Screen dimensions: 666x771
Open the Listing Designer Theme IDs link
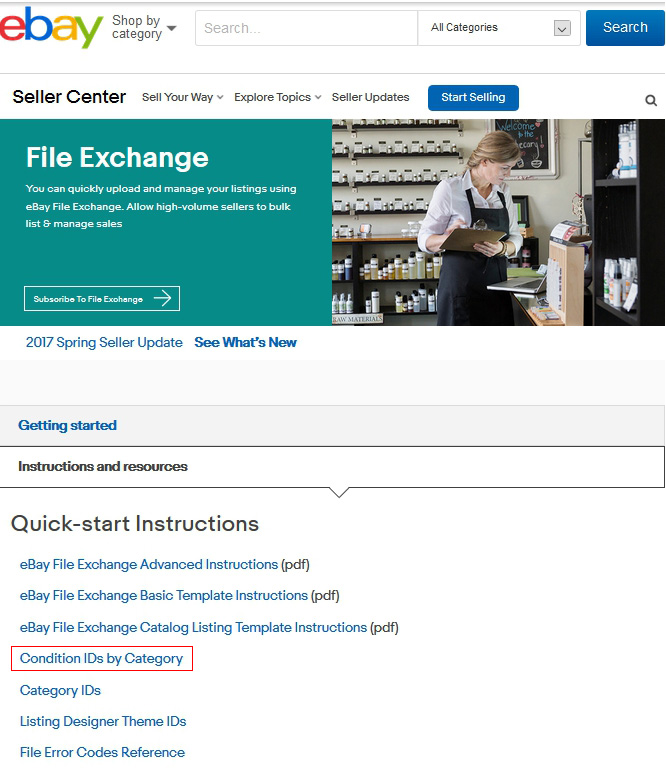coord(103,721)
